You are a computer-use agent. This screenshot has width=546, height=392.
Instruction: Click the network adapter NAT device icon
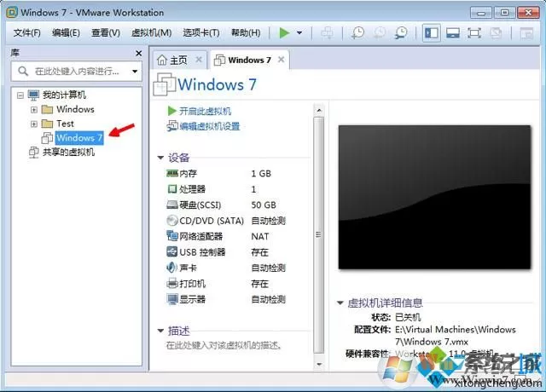[172, 236]
